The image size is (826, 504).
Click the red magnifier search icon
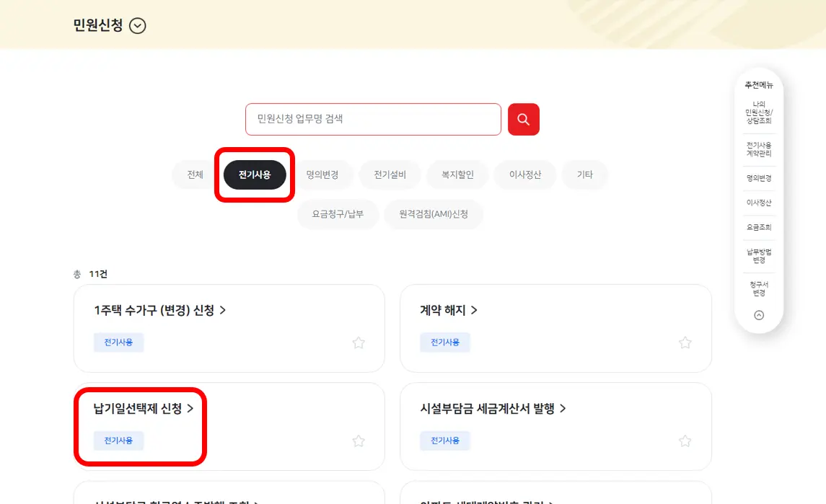tap(524, 119)
